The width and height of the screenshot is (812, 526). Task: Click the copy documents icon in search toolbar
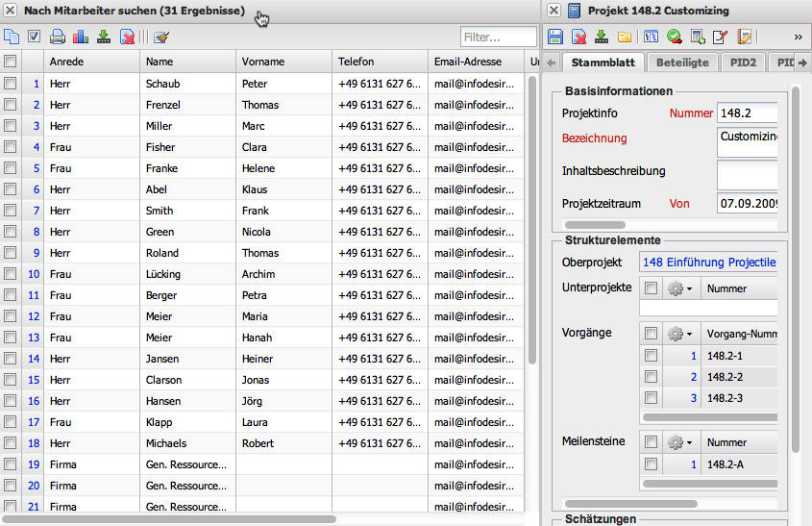point(12,38)
